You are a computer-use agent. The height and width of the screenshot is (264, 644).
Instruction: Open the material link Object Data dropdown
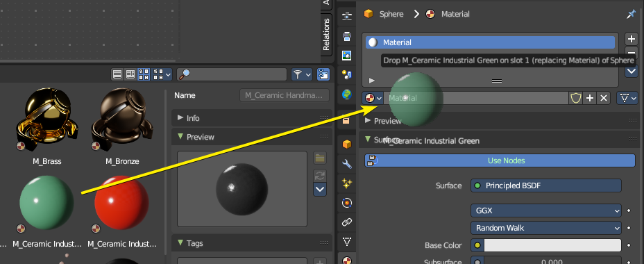point(627,98)
